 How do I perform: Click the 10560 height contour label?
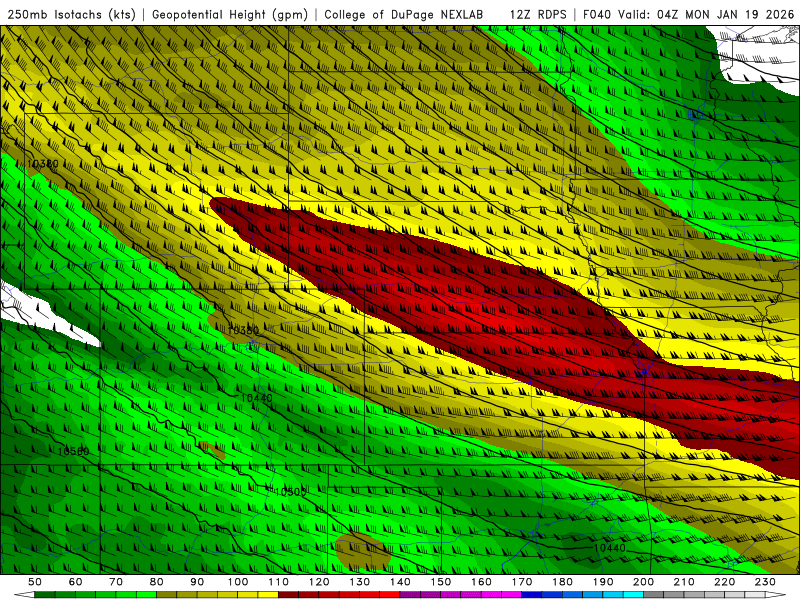pos(73,451)
